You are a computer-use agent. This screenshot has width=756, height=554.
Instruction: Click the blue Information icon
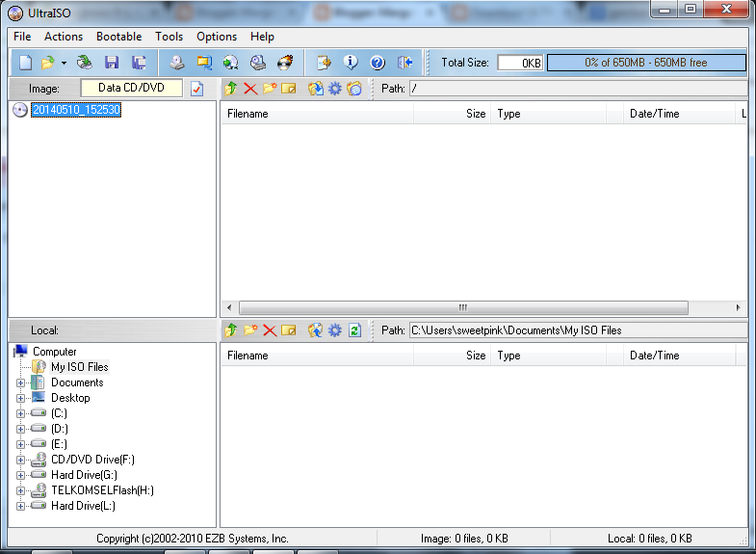pyautogui.click(x=351, y=63)
